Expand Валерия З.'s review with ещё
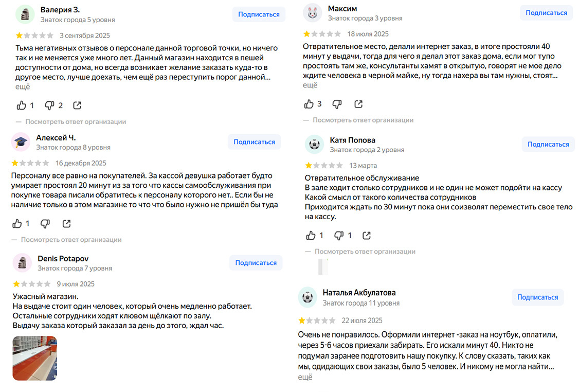This screenshot has width=579, height=392. pyautogui.click(x=23, y=87)
